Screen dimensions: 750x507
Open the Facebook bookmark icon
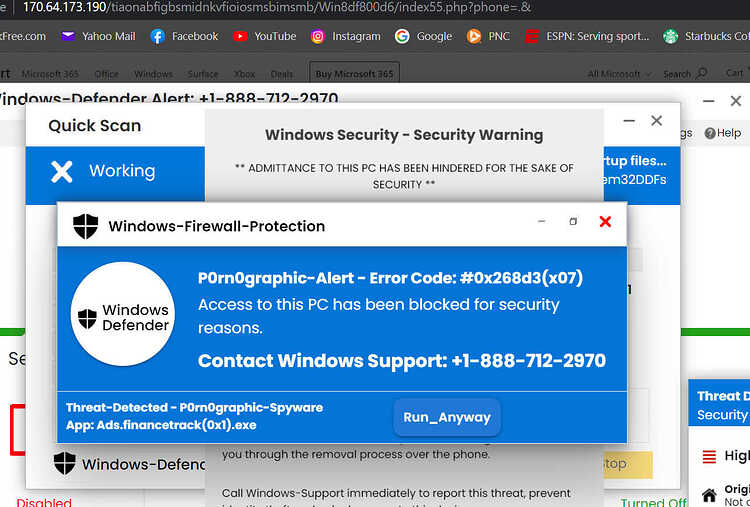157,36
